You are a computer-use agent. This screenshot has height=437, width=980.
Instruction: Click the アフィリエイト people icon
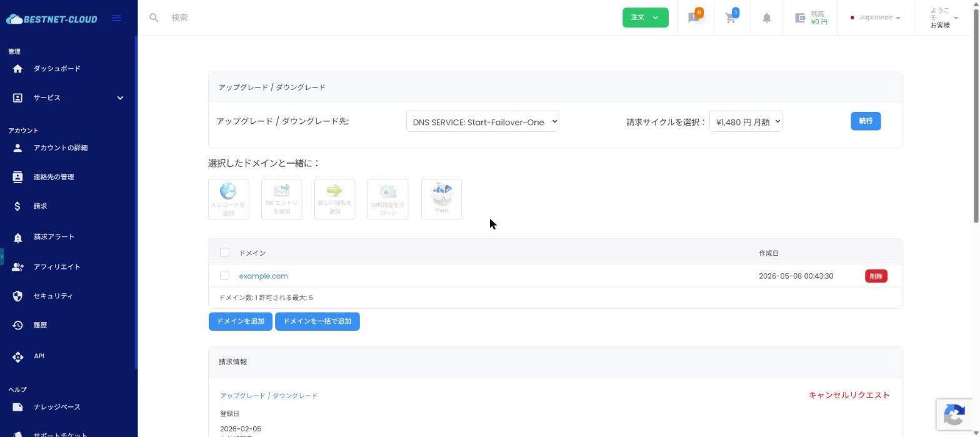[x=17, y=267]
